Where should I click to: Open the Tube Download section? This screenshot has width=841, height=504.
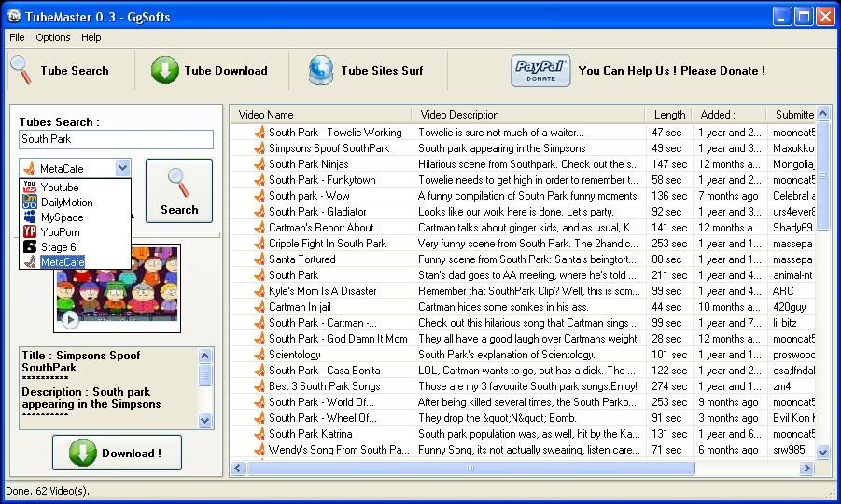(209, 71)
